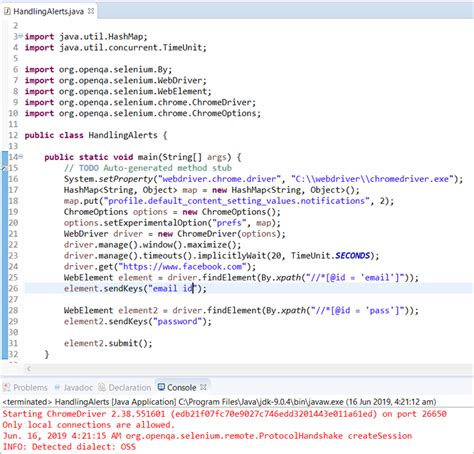The height and width of the screenshot is (454, 474).
Task: Click the element2.submit() statement
Action: pos(108,343)
